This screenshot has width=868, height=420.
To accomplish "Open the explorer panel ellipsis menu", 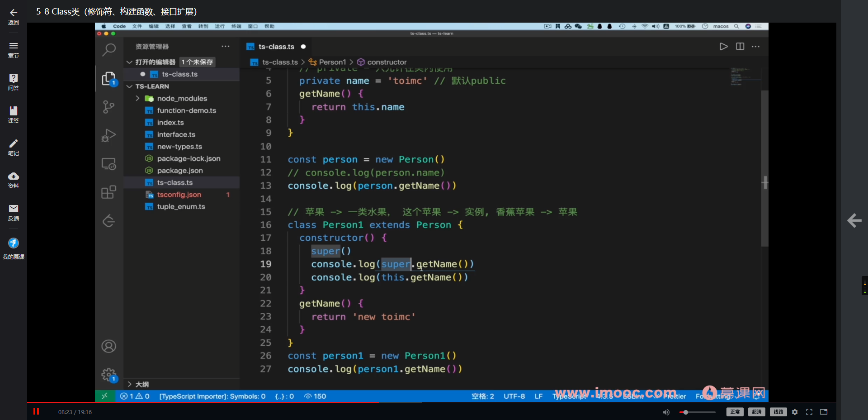I will point(226,46).
